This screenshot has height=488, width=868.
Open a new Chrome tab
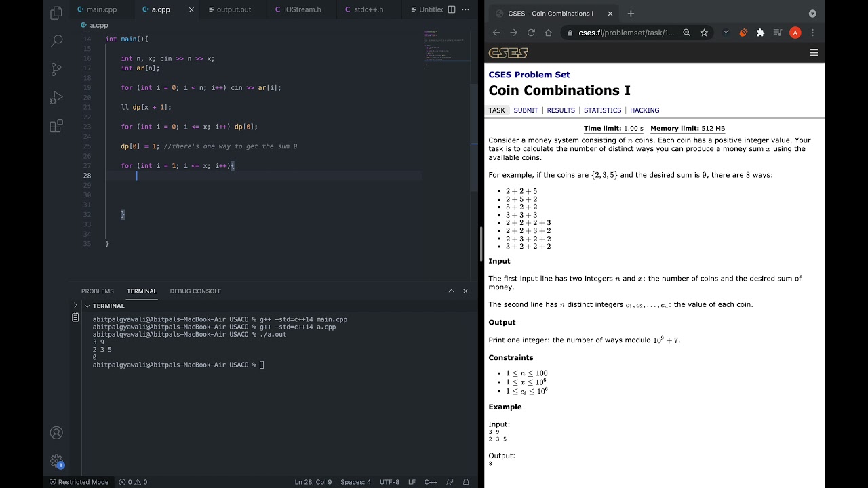(x=631, y=14)
